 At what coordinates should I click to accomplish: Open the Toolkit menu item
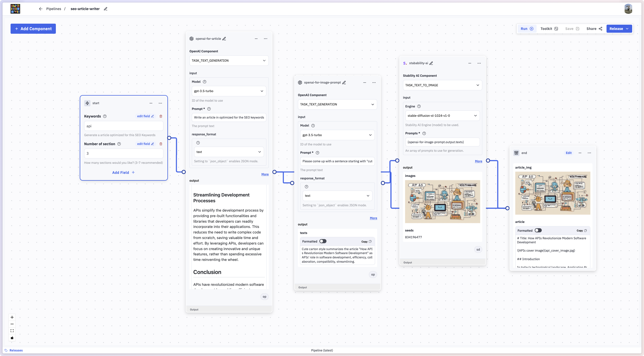point(549,29)
